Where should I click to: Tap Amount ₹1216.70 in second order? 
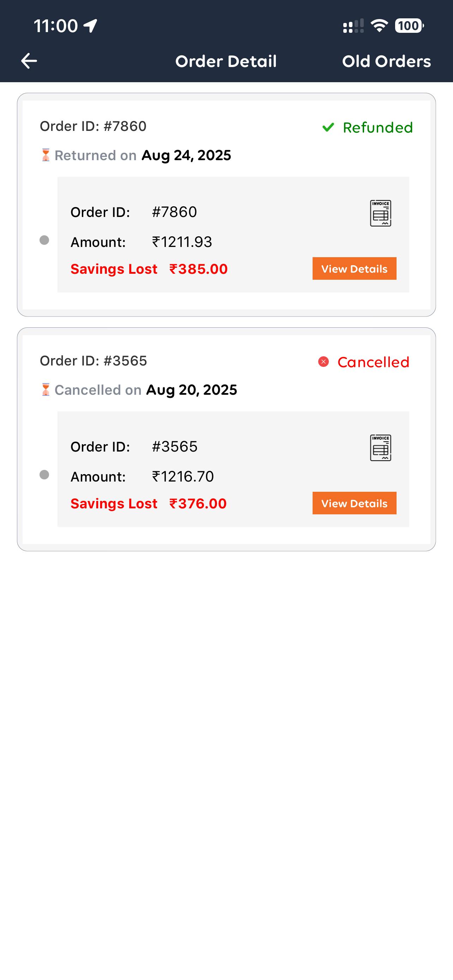182,476
